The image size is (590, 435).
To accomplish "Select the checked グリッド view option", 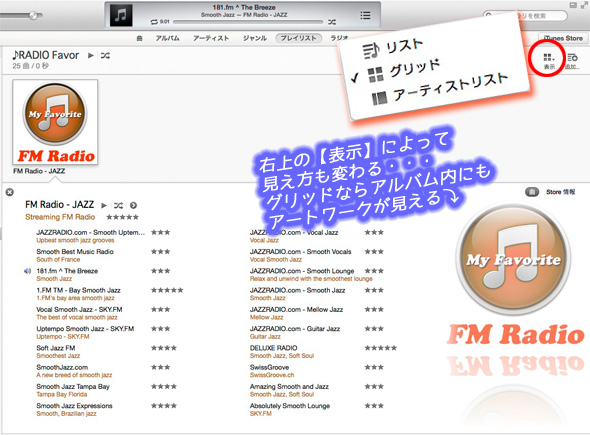I will [x=403, y=71].
